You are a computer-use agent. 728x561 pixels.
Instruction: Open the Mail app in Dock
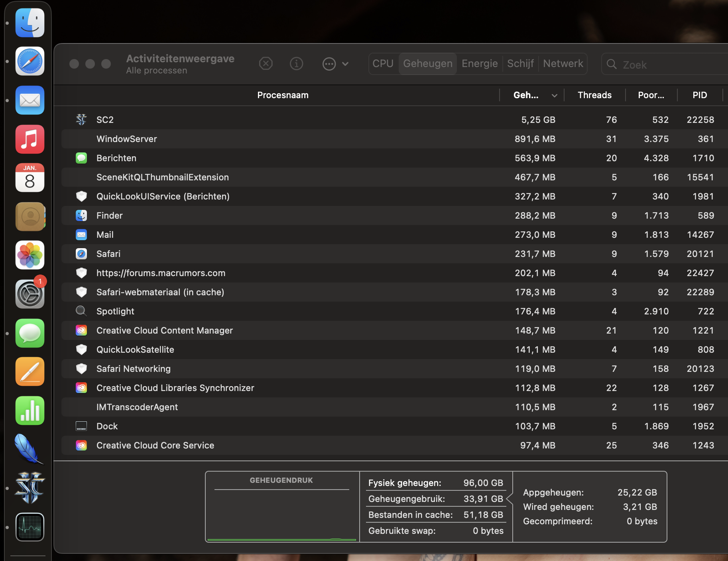point(30,100)
